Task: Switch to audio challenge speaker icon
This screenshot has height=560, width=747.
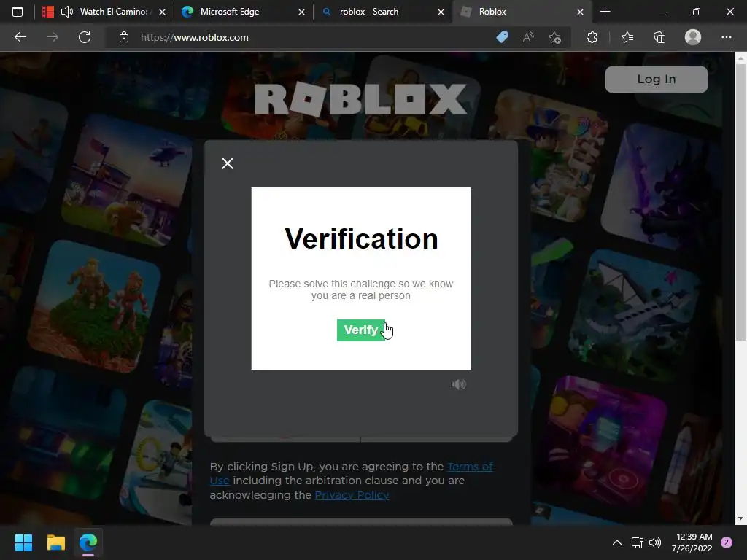Action: 459,384
